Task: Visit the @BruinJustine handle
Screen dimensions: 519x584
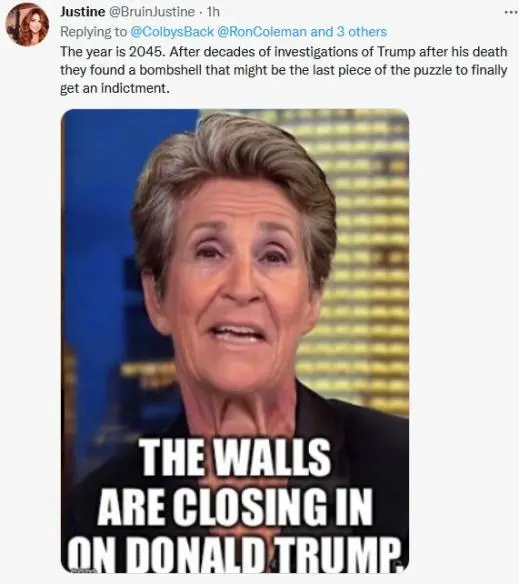Action: point(151,12)
